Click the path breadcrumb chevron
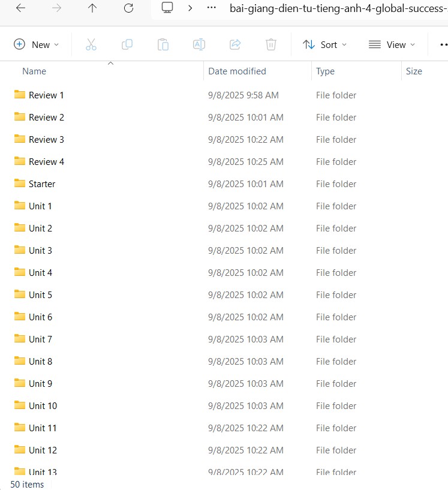Viewport: 448px width, 490px height. pyautogui.click(x=190, y=8)
